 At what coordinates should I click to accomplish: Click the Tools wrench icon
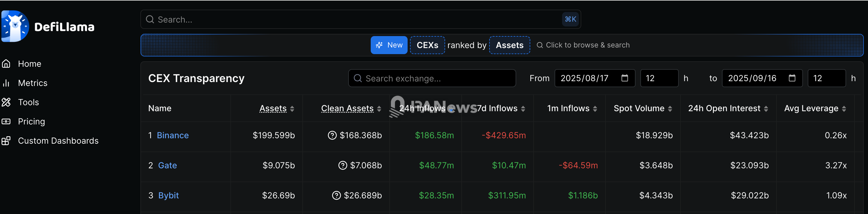click(x=6, y=102)
